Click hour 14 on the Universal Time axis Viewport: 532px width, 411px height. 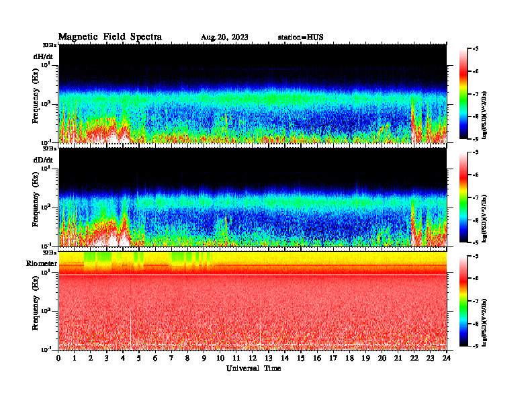(x=285, y=359)
